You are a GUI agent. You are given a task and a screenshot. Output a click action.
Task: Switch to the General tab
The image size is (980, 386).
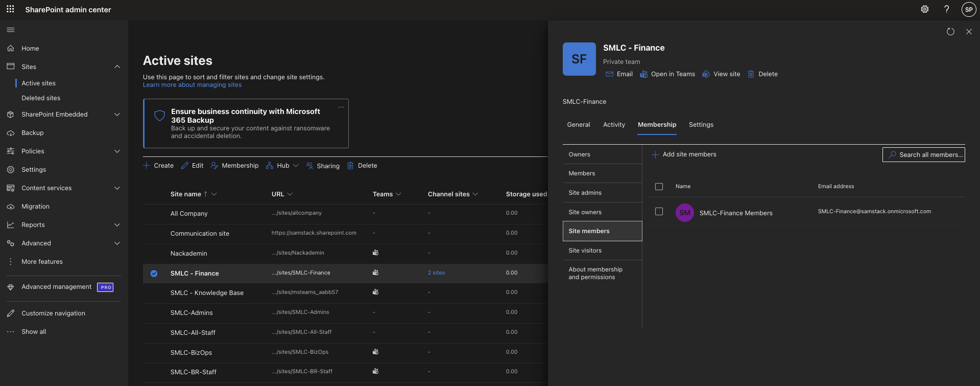click(579, 125)
